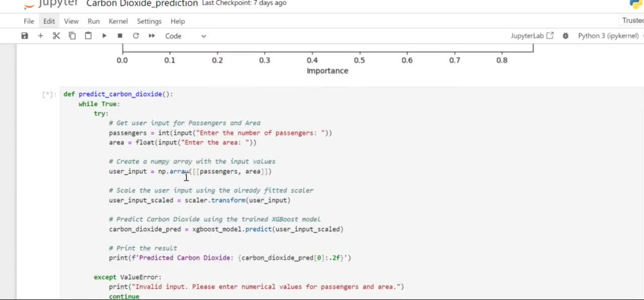Select the Python 3 (ipykernel) kernel
The image size is (644, 300).
click(609, 35)
